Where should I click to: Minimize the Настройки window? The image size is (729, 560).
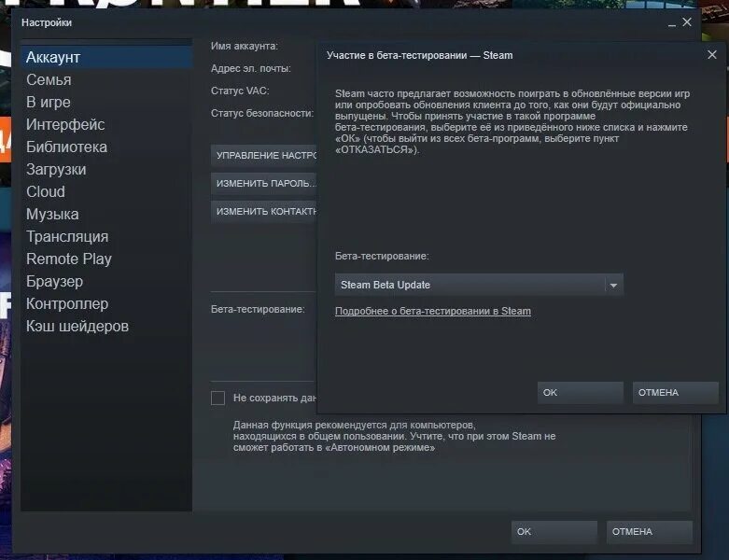click(x=672, y=23)
